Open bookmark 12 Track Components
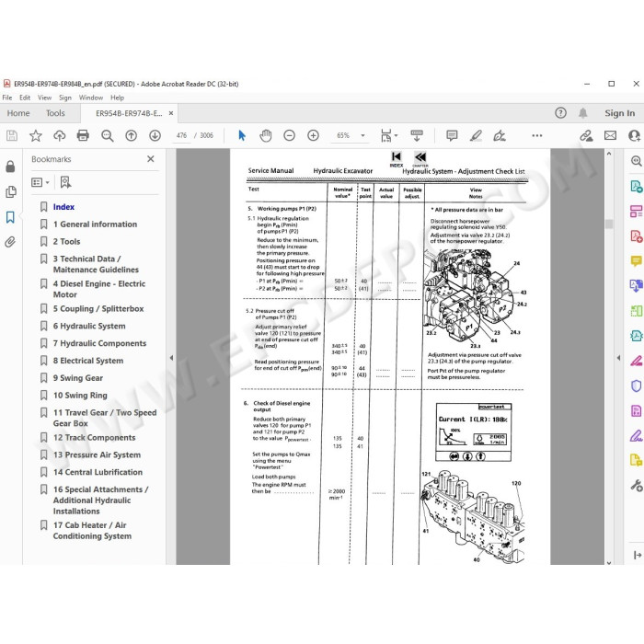 94,437
